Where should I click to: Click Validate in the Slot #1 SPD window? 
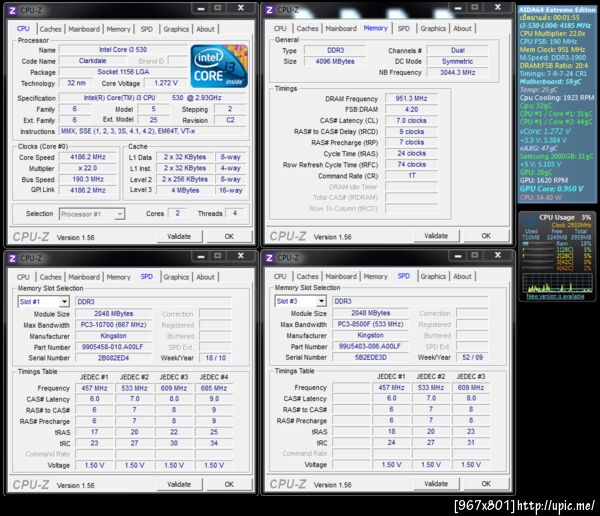point(179,485)
